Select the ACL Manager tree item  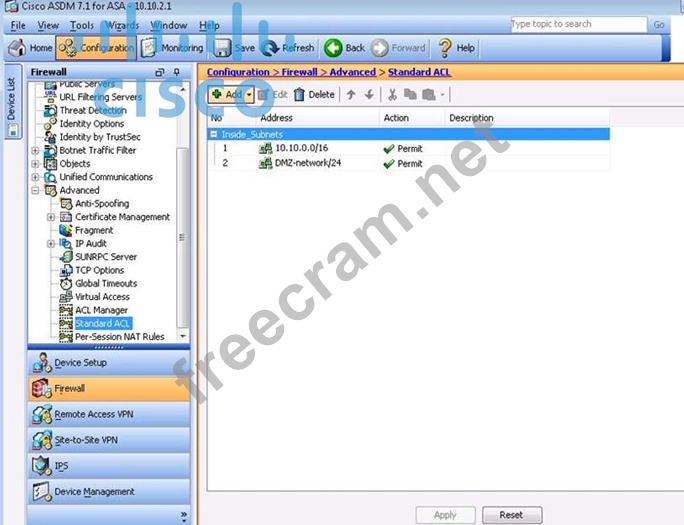click(x=101, y=310)
